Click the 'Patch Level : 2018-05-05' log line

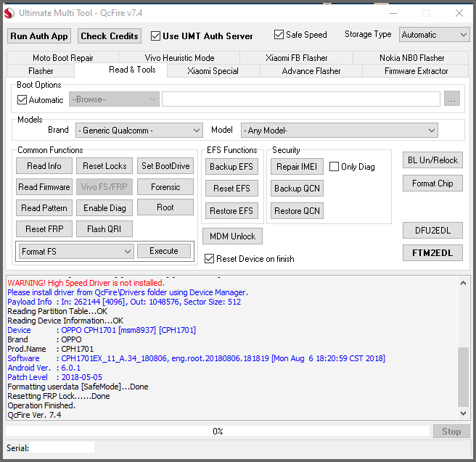54,377
